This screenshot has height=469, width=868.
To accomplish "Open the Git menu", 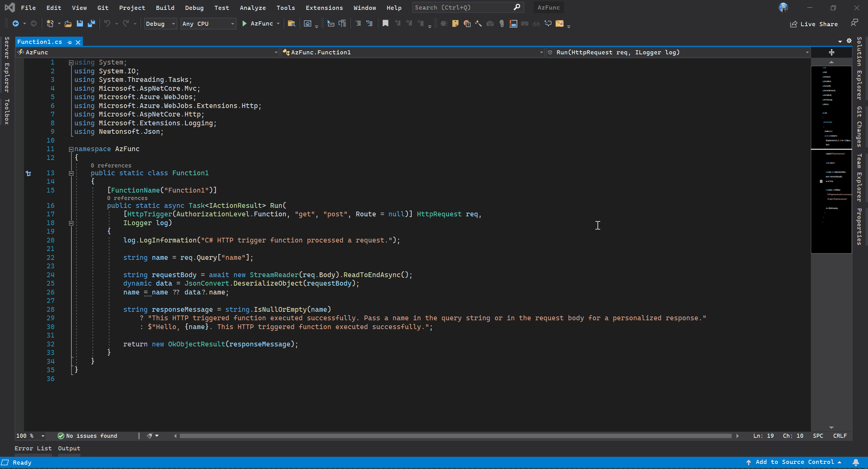I will pyautogui.click(x=103, y=7).
